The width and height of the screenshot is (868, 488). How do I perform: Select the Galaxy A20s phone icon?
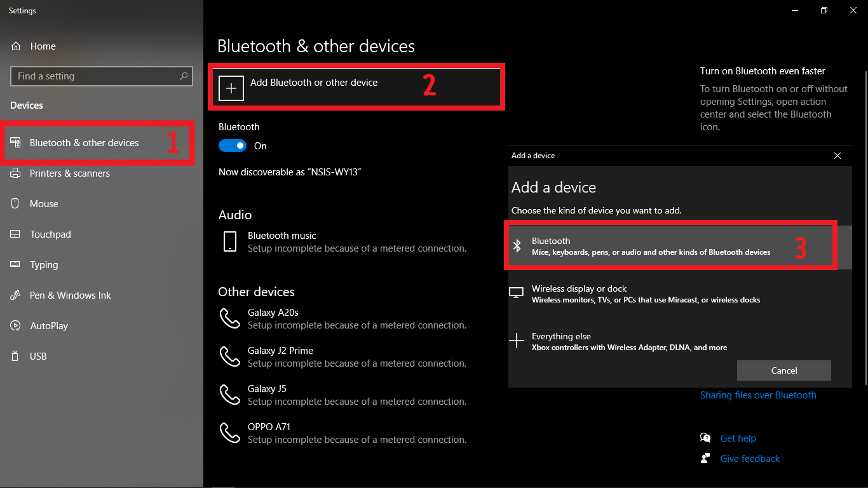[x=229, y=318]
